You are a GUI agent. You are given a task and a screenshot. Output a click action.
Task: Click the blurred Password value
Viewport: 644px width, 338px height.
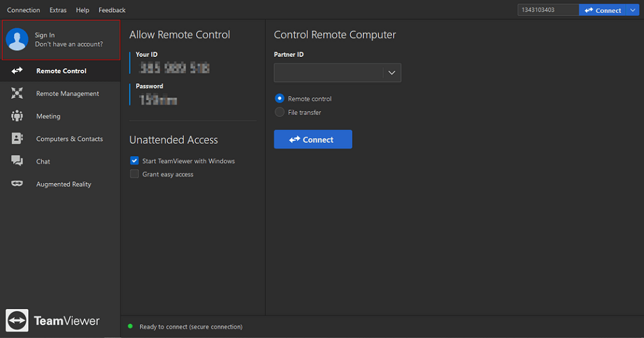pos(158,100)
